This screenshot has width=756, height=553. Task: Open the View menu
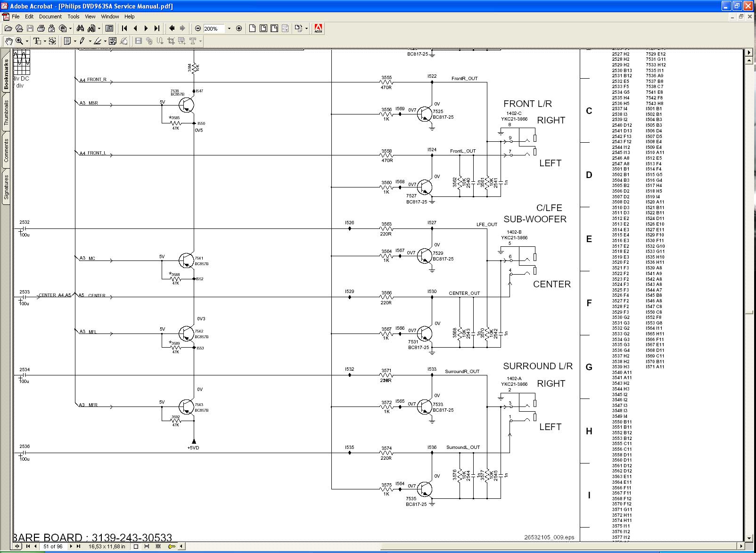(x=90, y=16)
